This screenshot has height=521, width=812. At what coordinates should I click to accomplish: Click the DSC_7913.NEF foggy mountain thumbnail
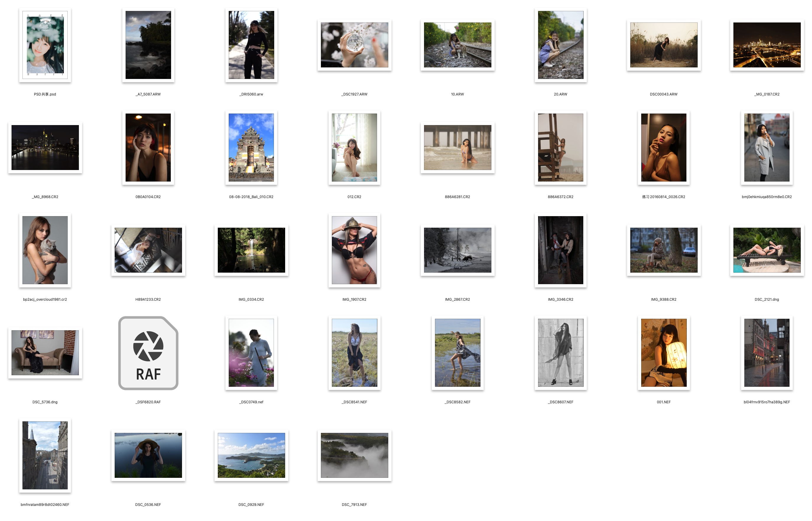tap(354, 455)
